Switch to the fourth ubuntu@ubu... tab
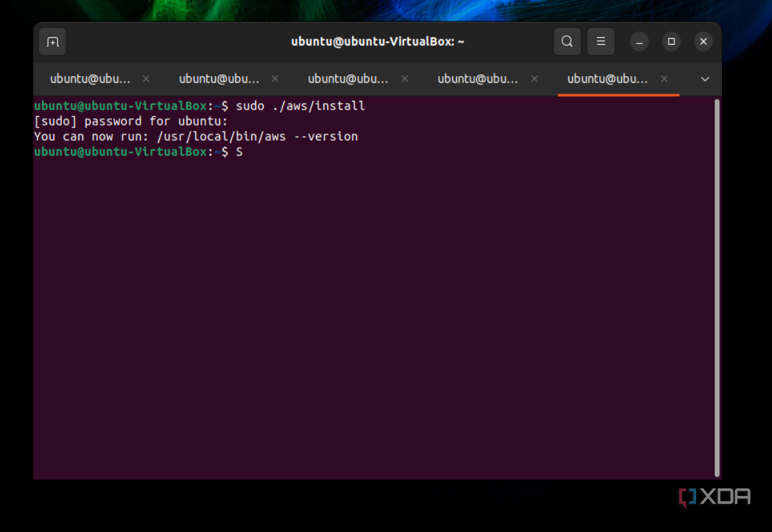This screenshot has width=772, height=532. point(477,79)
